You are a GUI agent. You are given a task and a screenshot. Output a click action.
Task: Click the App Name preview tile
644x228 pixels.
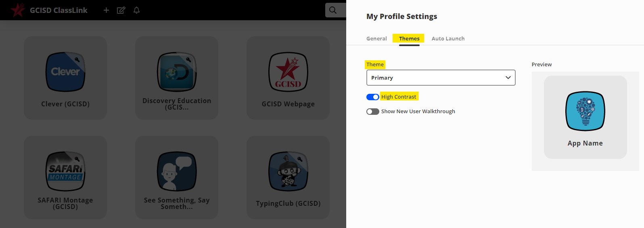pos(585,117)
